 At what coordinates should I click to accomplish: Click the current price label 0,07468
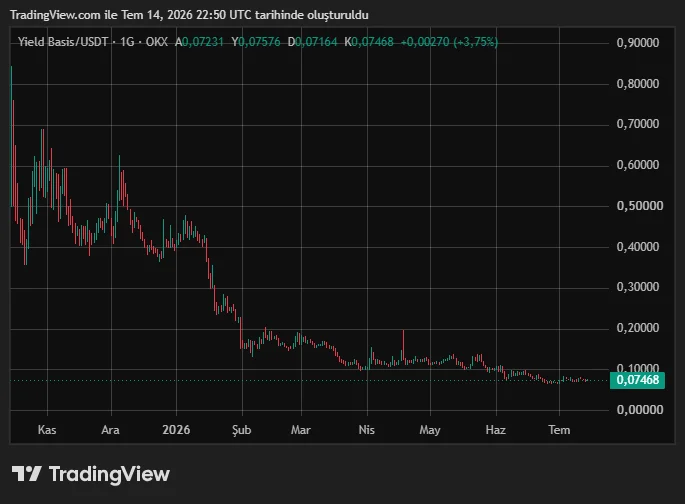(x=637, y=380)
